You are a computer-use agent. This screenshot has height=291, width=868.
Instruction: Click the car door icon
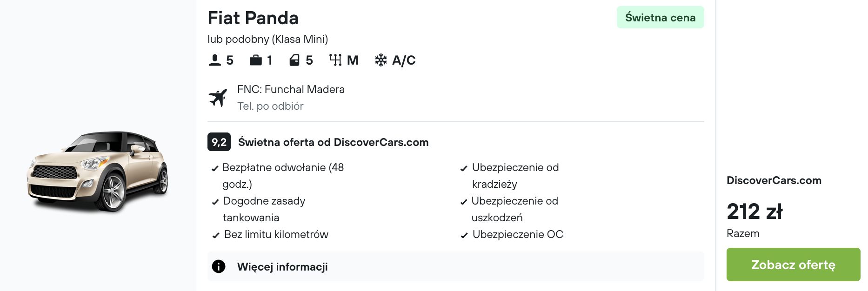(294, 60)
